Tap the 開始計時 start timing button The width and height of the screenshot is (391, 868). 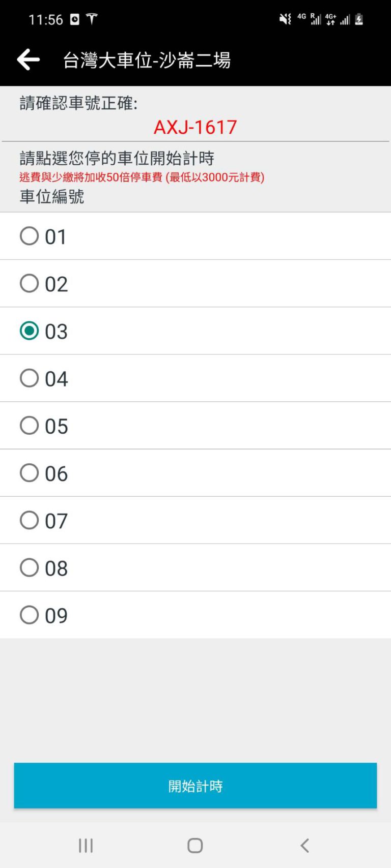pos(195,786)
